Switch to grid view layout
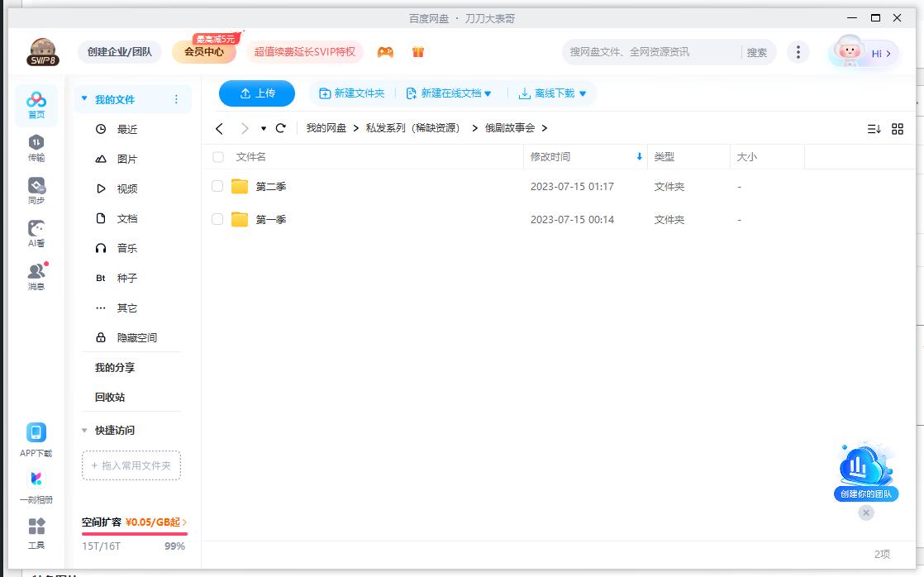 coord(898,128)
